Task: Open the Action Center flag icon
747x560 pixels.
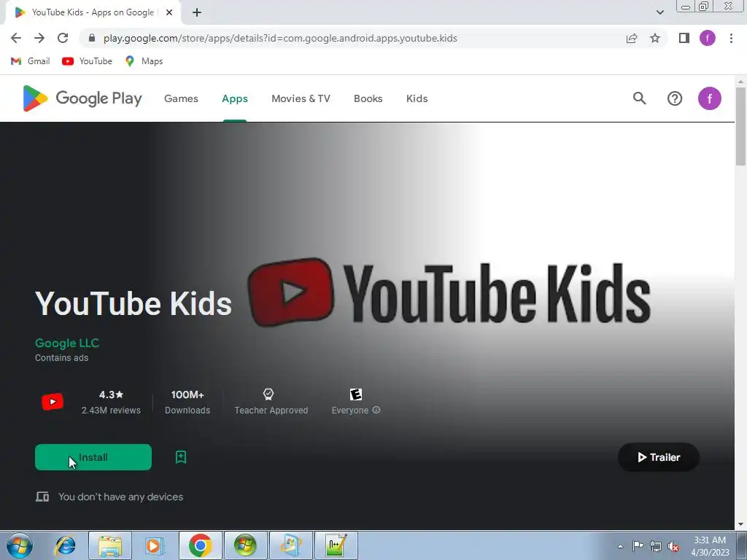Action: pyautogui.click(x=638, y=546)
